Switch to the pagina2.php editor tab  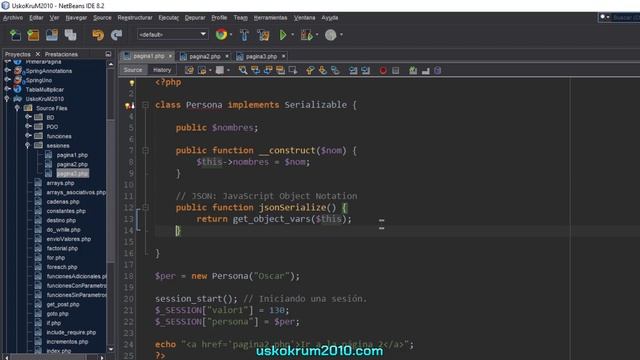click(205, 56)
